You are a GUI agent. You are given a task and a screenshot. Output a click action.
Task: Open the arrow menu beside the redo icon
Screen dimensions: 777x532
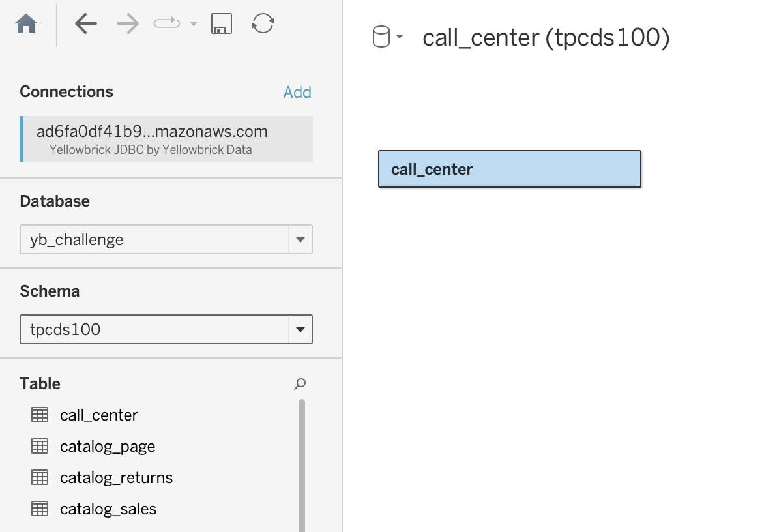click(192, 22)
